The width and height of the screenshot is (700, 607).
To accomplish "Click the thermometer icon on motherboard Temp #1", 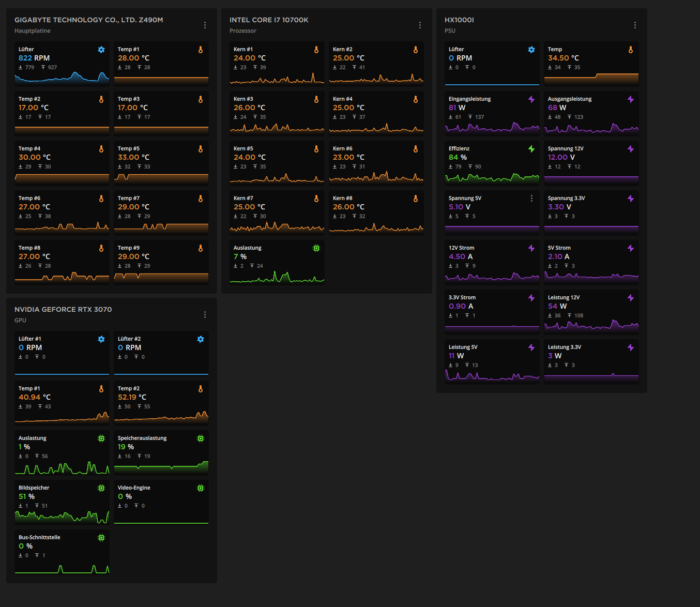I will pos(201,50).
